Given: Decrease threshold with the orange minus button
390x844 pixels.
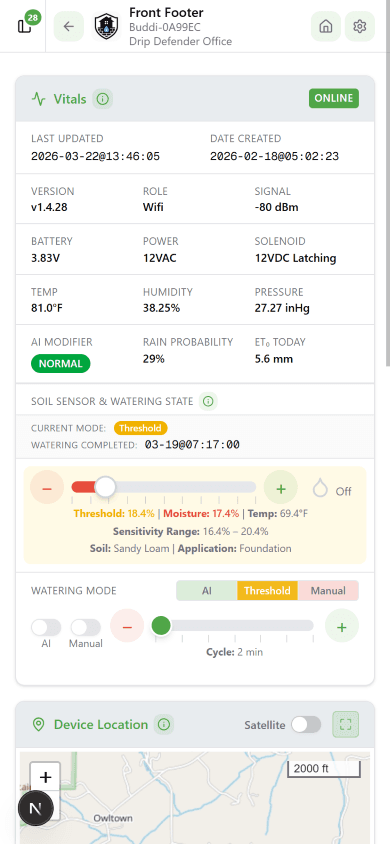Looking at the screenshot, I should point(47,487).
